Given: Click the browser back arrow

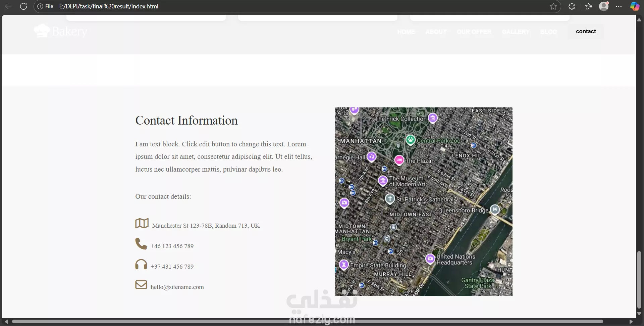Looking at the screenshot, I should (8, 6).
